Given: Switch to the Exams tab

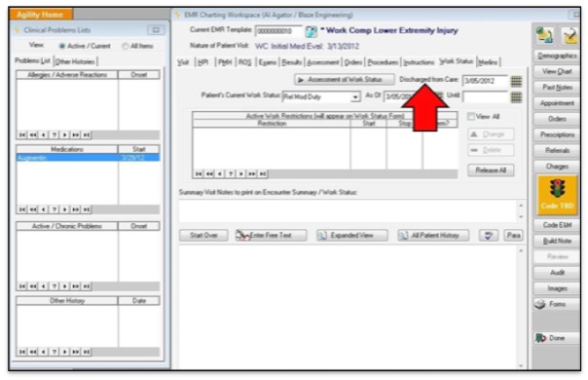Looking at the screenshot, I should click(x=268, y=62).
